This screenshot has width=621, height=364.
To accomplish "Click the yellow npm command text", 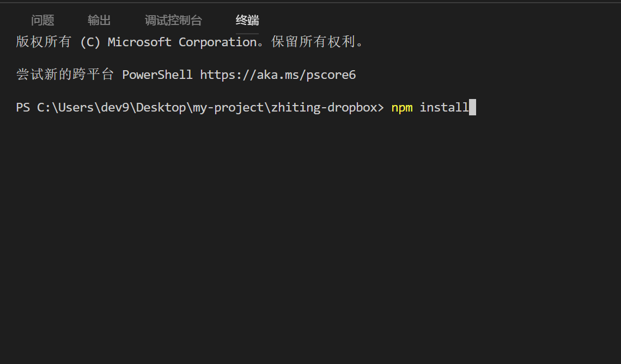I will (402, 107).
